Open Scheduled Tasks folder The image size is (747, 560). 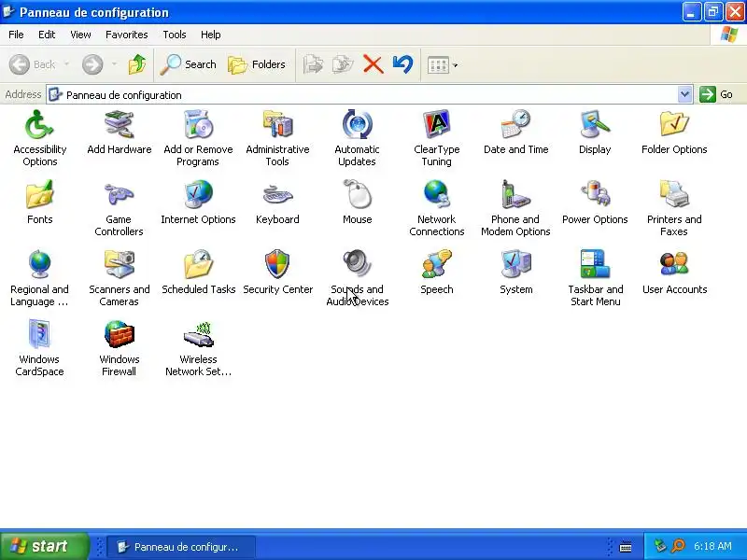pos(198,273)
